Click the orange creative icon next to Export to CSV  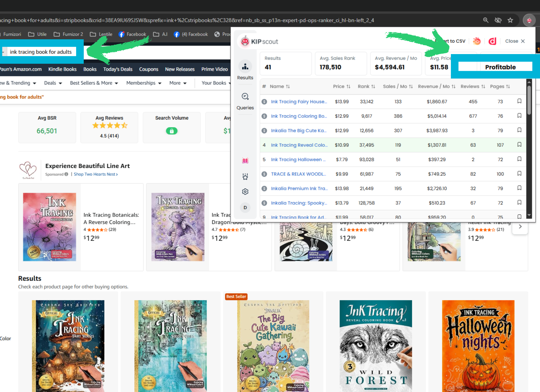point(477,41)
